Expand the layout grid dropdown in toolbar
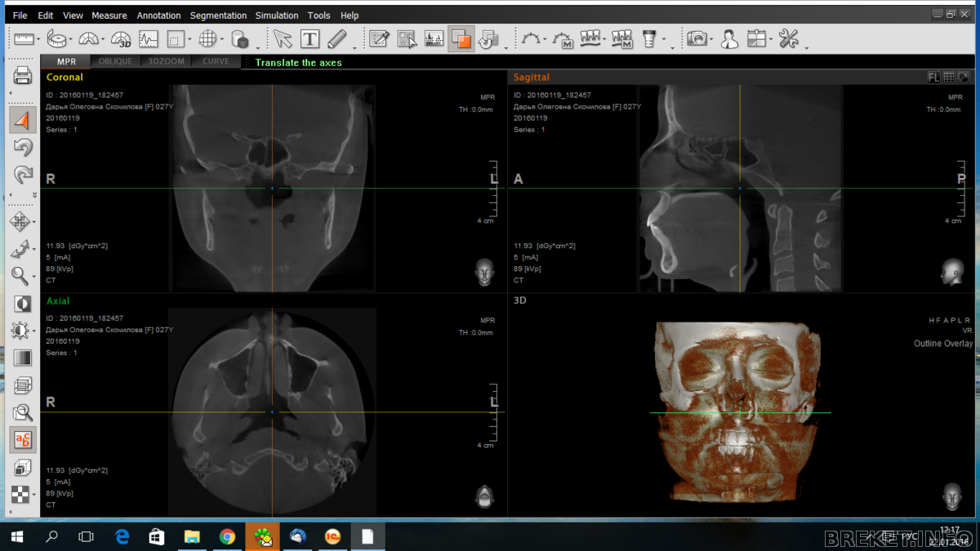The width and height of the screenshot is (980, 551). [x=220, y=40]
